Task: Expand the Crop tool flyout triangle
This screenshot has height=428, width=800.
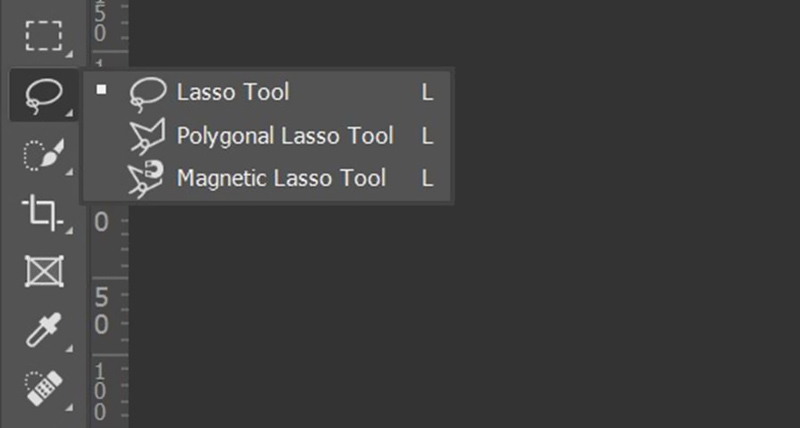Action: click(x=69, y=231)
